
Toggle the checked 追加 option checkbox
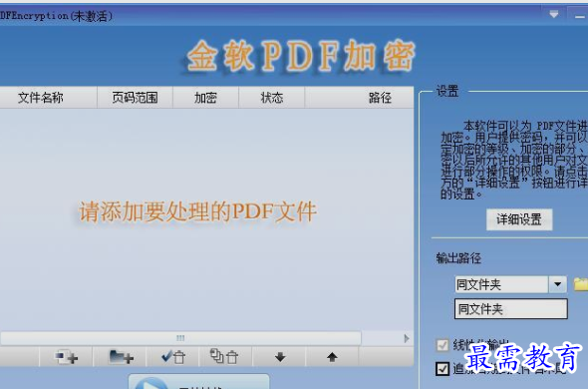click(x=442, y=369)
